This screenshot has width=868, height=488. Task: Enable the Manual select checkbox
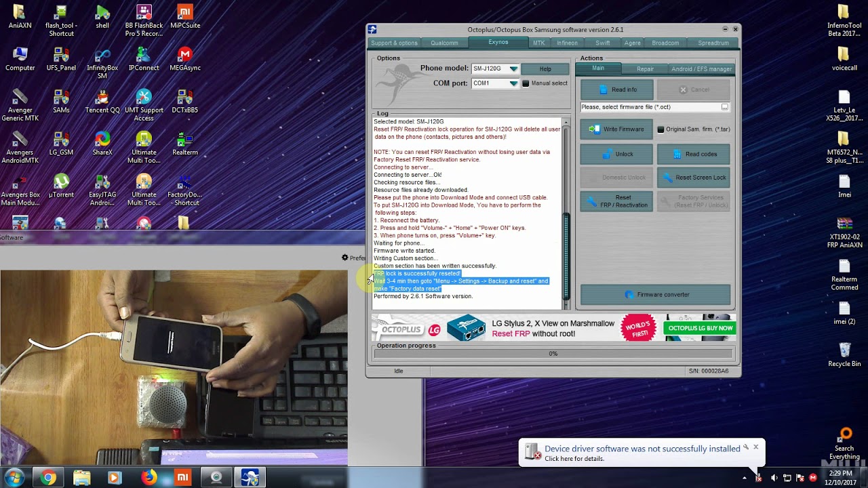pos(526,83)
